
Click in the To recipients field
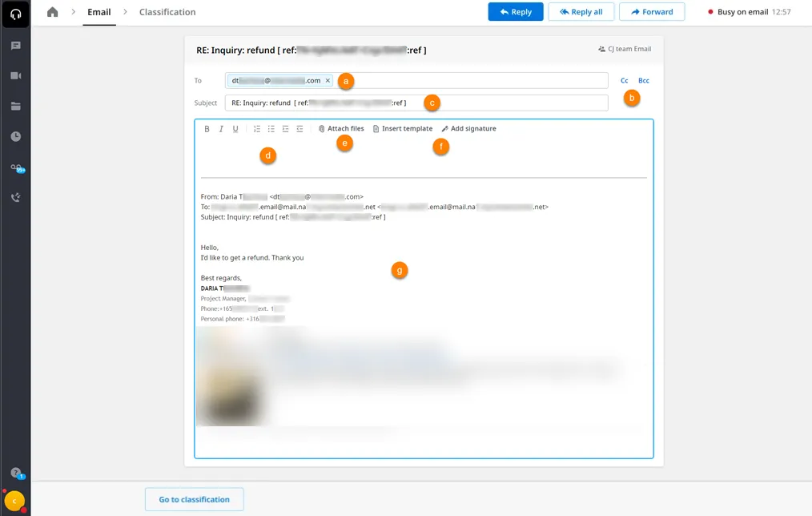[x=416, y=81]
